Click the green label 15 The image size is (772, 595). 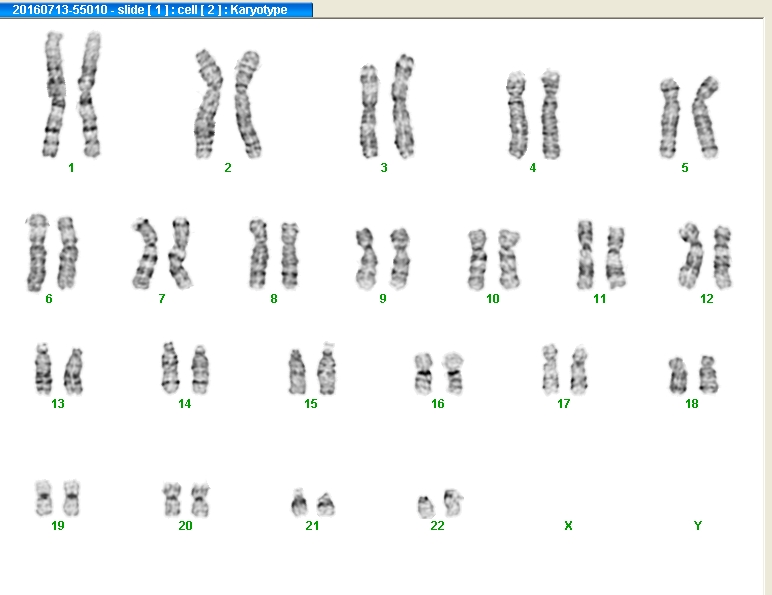311,404
